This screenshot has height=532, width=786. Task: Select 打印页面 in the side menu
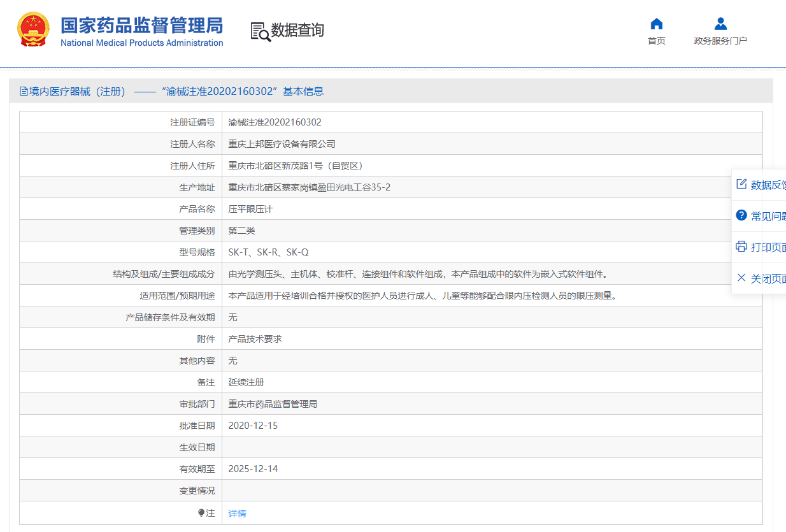tap(768, 247)
